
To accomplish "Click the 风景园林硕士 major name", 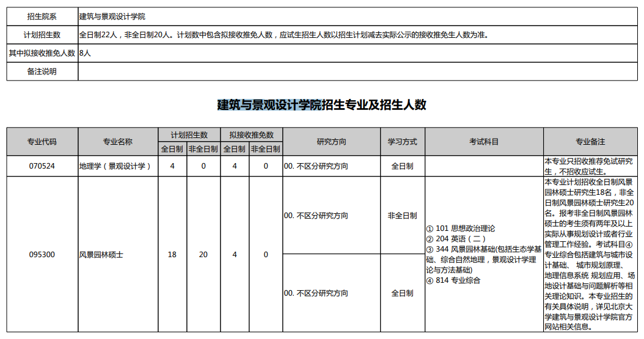I will click(x=101, y=255).
